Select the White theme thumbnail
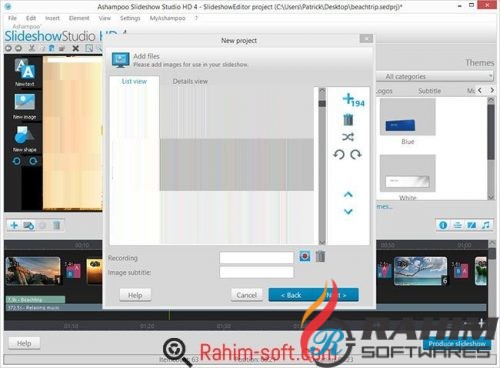 (408, 173)
